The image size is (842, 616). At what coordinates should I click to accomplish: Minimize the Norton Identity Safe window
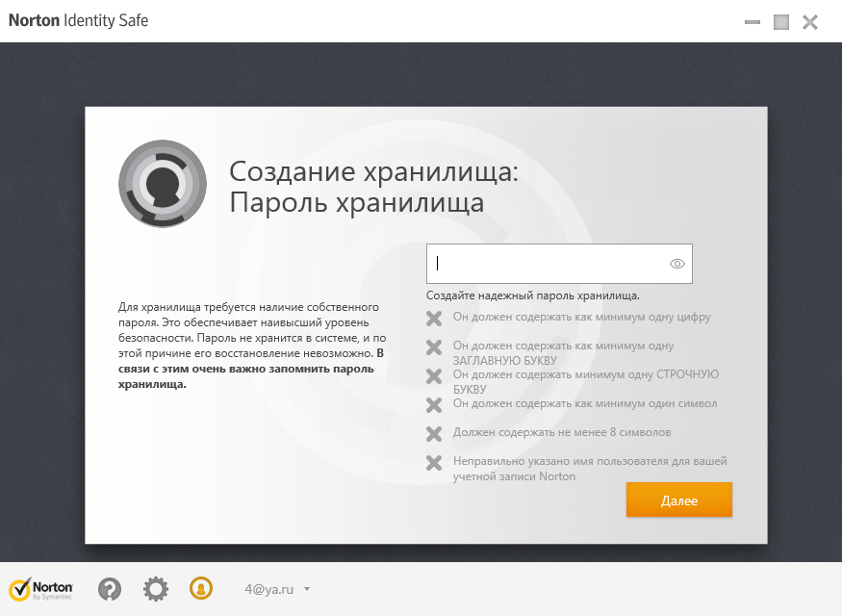(x=753, y=22)
